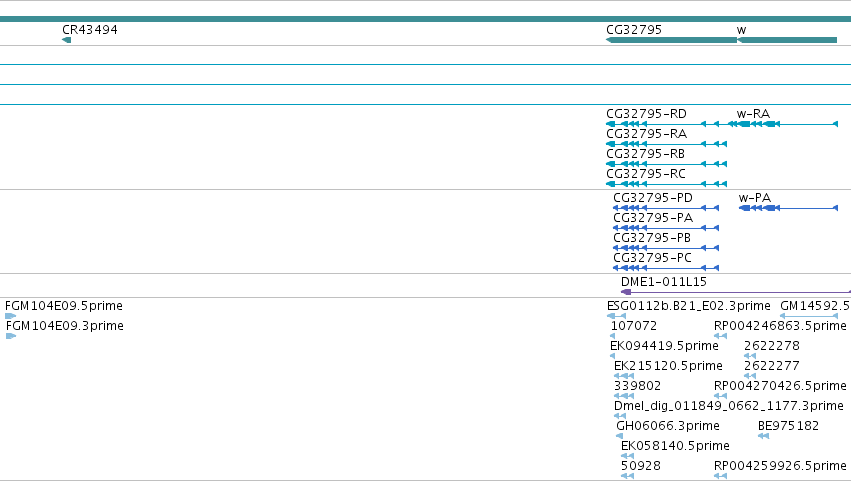The height and width of the screenshot is (481, 851).
Task: Select the CG32795-RB transcript glyph
Action: click(x=666, y=164)
